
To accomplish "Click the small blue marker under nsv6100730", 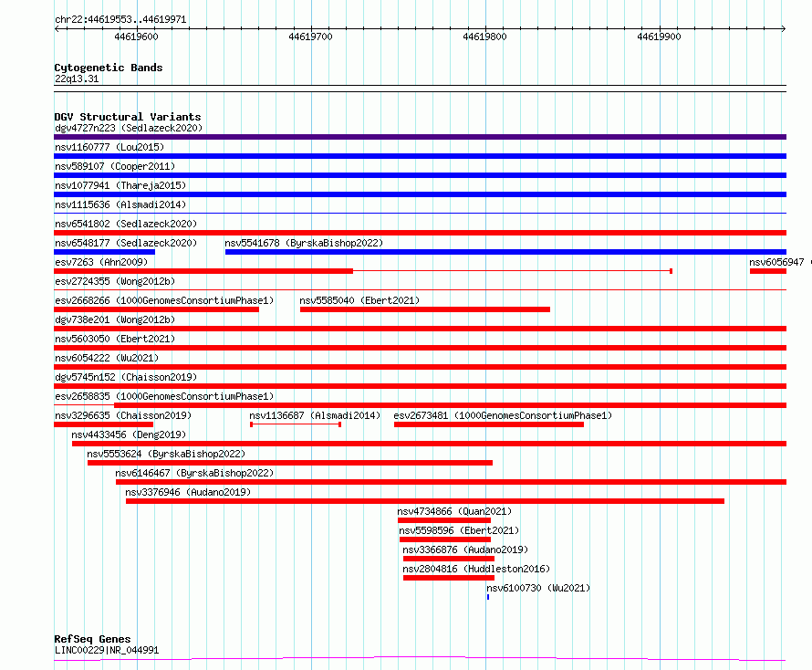I will pos(488,597).
